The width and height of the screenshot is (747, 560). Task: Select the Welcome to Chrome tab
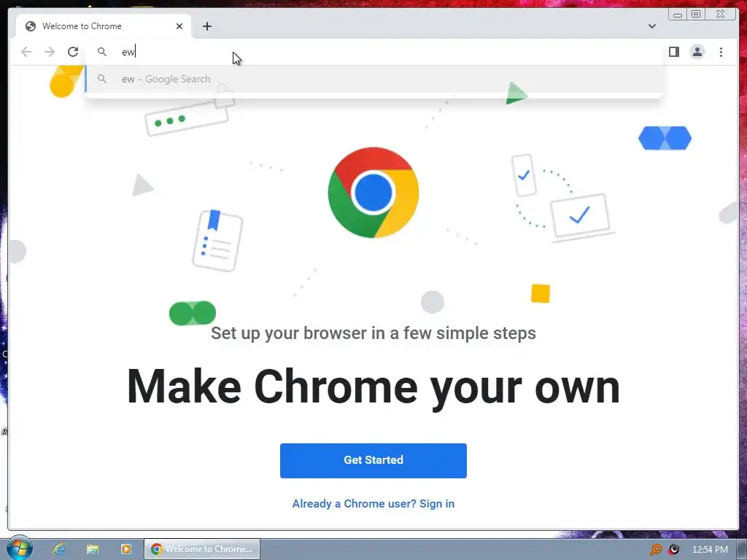click(104, 26)
